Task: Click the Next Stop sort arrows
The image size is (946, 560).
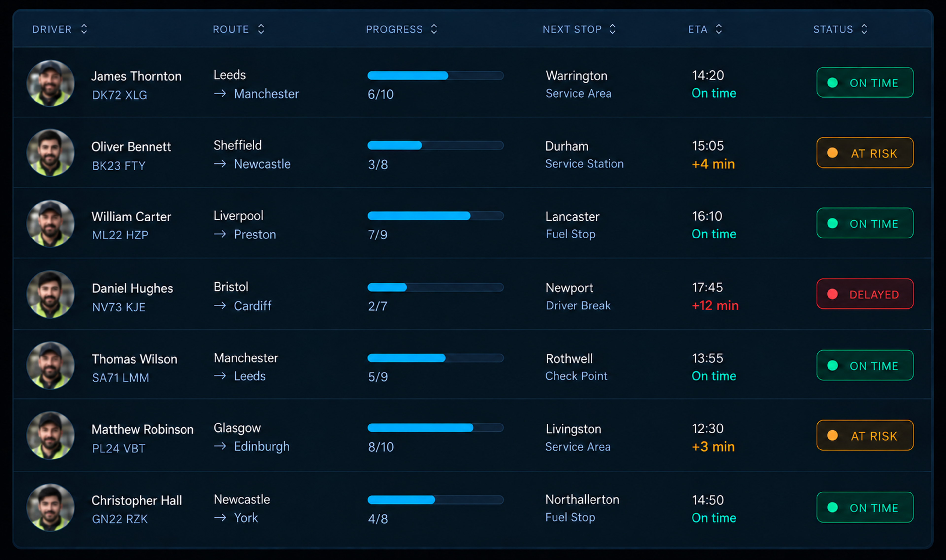Action: pos(612,29)
